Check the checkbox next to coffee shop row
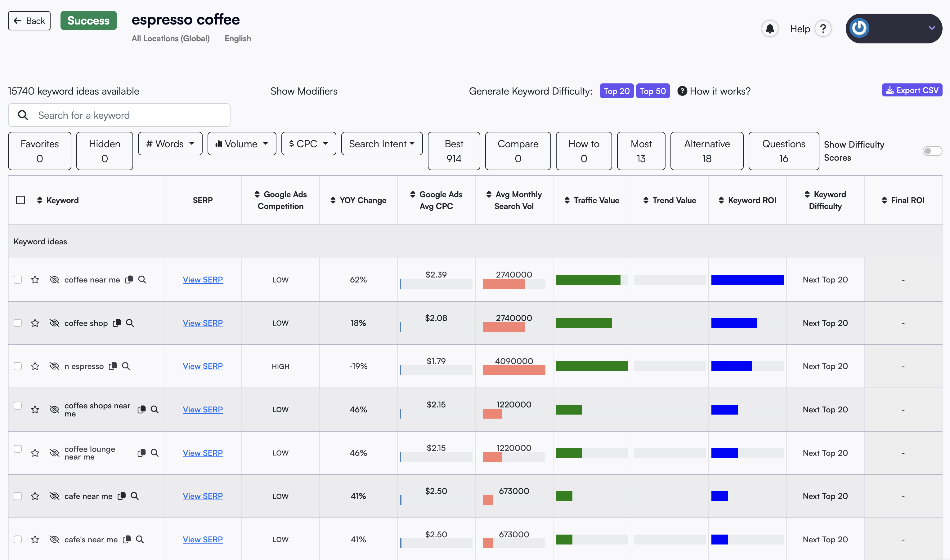 18,323
